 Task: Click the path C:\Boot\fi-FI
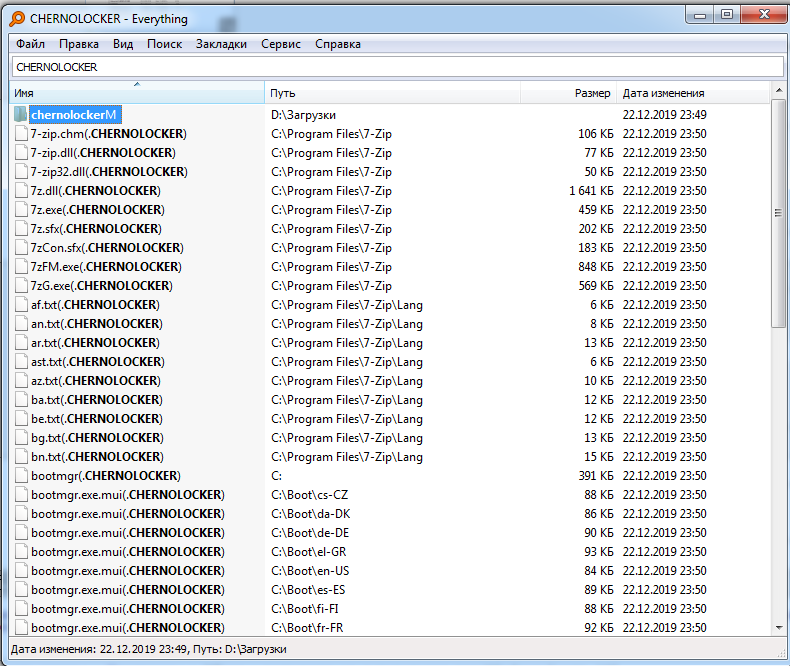pyautogui.click(x=305, y=609)
